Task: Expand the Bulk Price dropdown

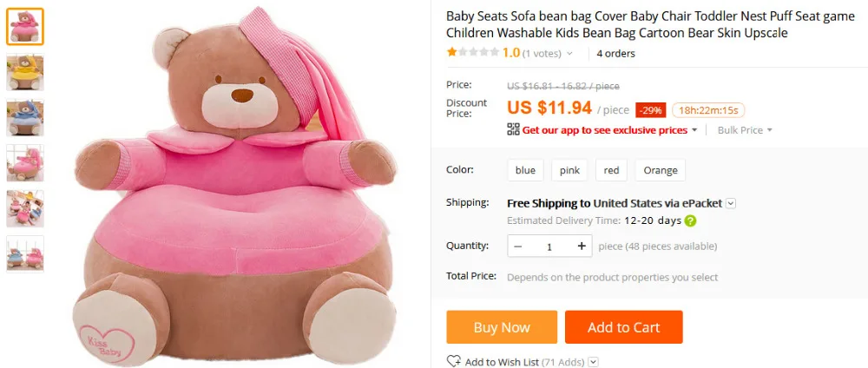Action: point(745,130)
